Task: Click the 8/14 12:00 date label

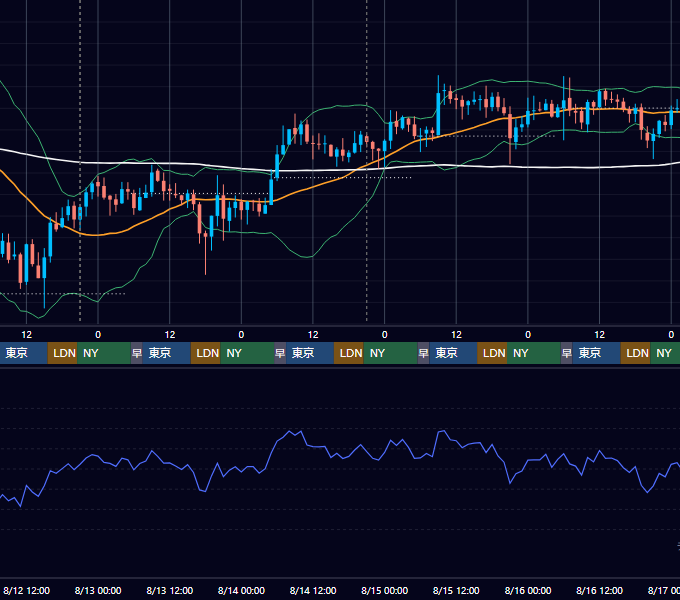Action: point(313,590)
